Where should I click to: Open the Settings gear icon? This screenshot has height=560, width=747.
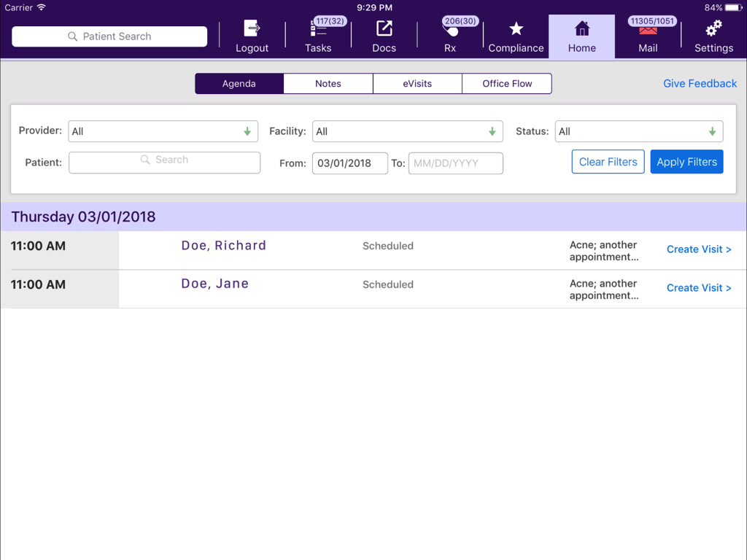pos(713,35)
